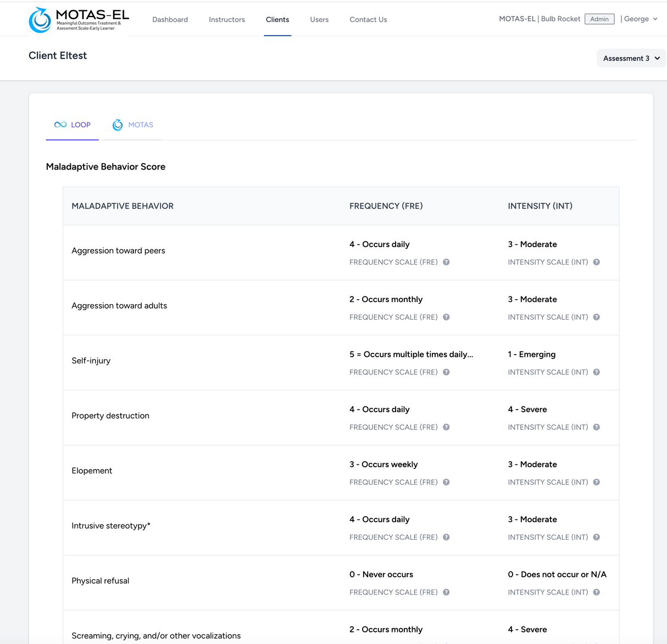Go to the Users page

(319, 19)
